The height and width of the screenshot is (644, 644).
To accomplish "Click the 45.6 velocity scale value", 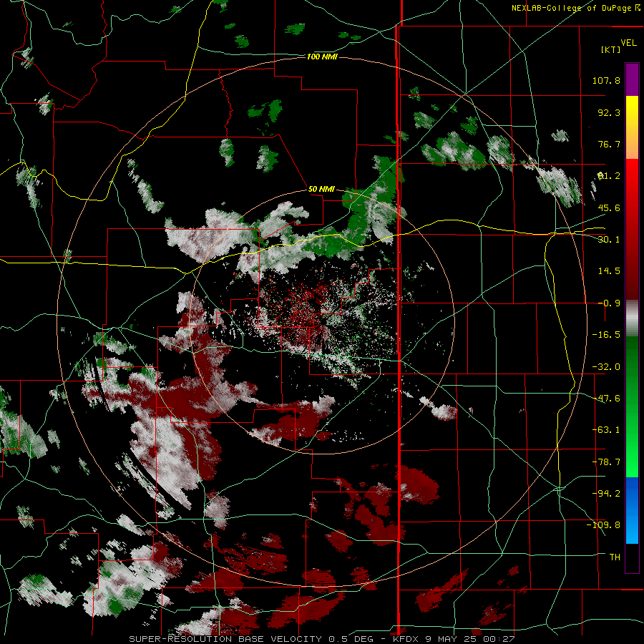I will tap(609, 208).
